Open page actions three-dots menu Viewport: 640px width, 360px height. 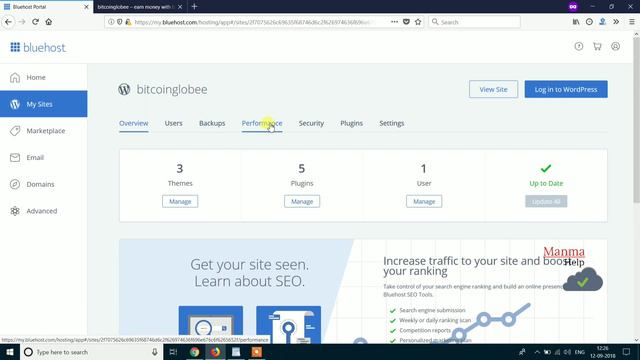[x=394, y=22]
